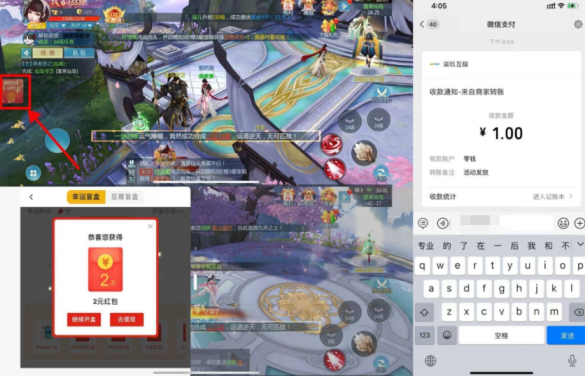Tap the keyboard emoji key
Image resolution: width=585 pixels, height=376 pixels.
[447, 335]
